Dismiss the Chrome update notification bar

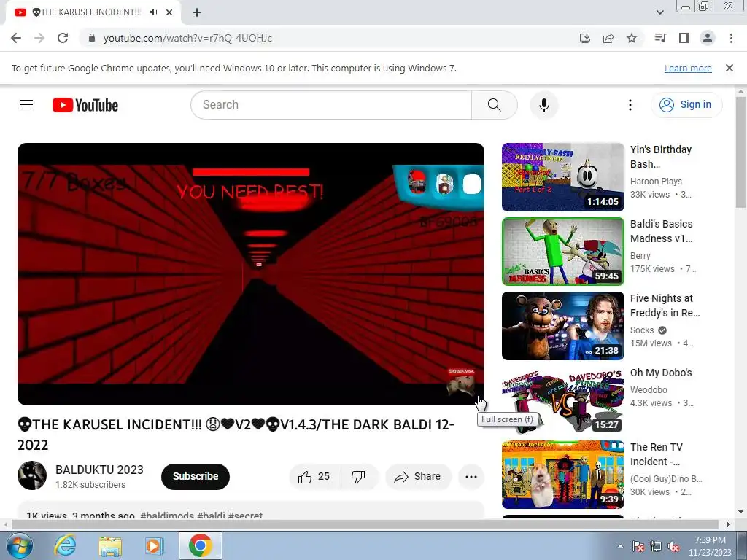pyautogui.click(x=729, y=68)
